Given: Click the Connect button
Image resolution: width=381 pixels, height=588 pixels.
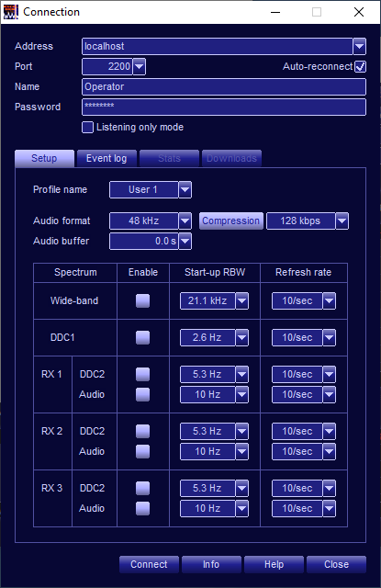Looking at the screenshot, I should click(x=149, y=564).
